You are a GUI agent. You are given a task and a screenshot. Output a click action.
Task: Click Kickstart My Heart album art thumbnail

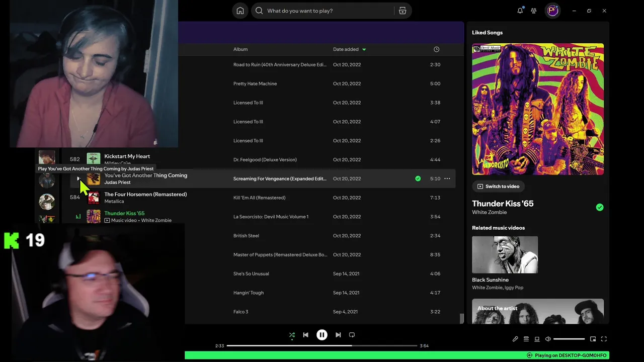pos(93,159)
